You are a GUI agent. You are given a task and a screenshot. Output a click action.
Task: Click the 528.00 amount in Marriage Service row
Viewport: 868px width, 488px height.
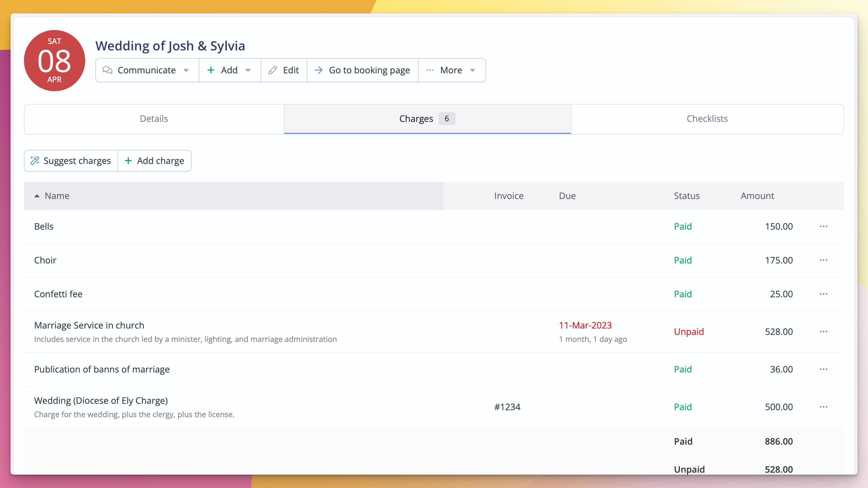point(779,332)
